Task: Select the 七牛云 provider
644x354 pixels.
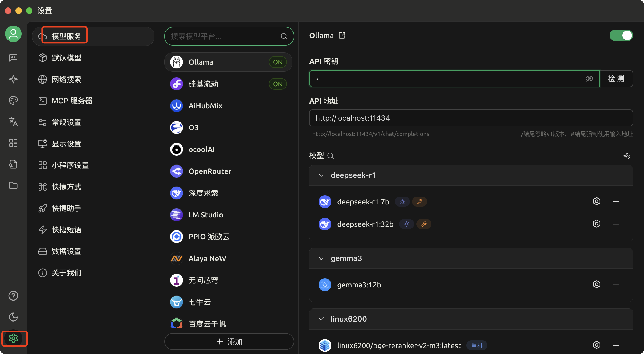Action: [x=229, y=302]
